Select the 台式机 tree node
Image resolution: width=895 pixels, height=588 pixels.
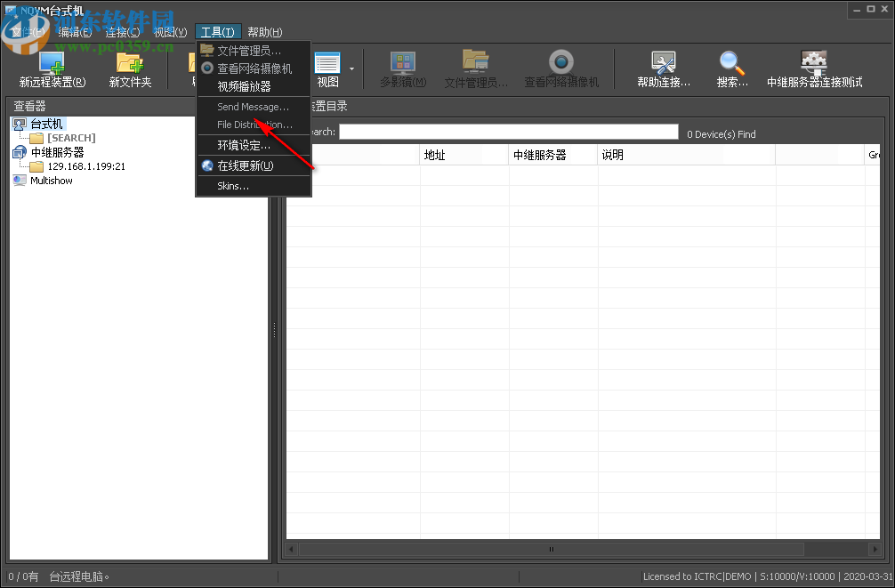[x=47, y=124]
